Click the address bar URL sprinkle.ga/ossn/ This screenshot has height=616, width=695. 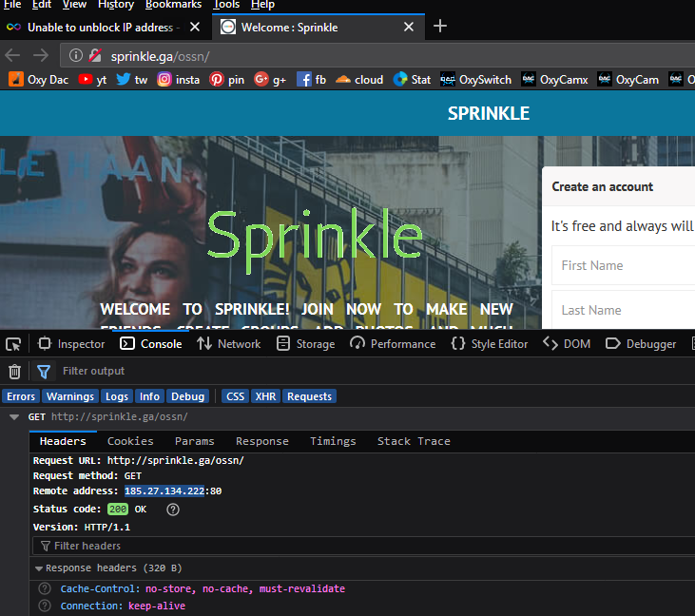(160, 56)
